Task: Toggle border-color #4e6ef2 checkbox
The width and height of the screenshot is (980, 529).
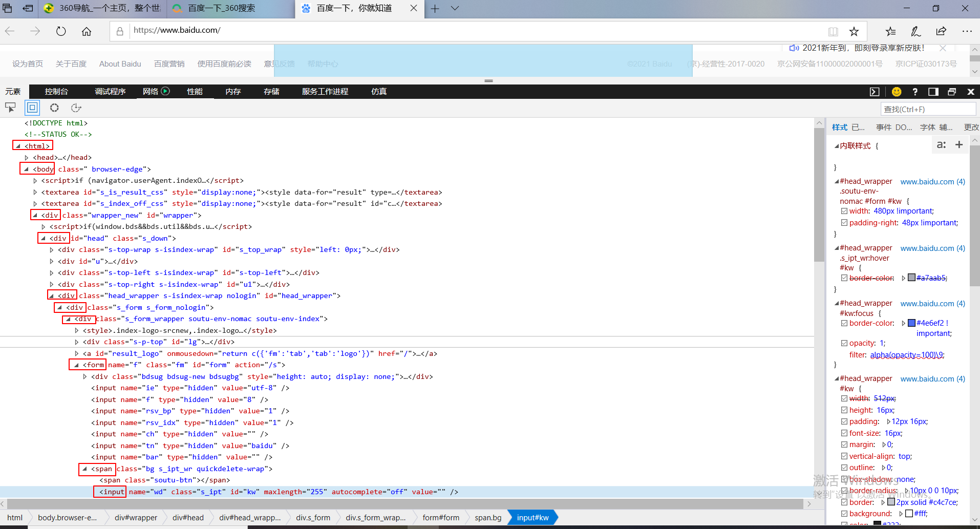Action: [844, 323]
